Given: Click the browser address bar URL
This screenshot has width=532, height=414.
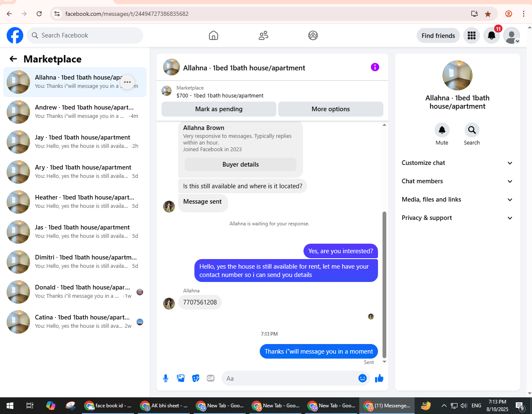Looking at the screenshot, I should coord(127,14).
